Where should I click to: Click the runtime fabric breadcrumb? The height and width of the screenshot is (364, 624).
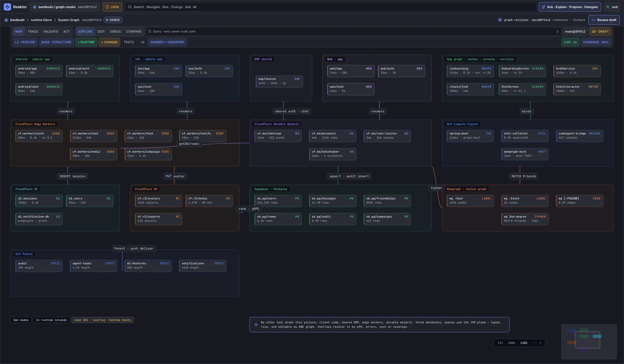[41, 20]
